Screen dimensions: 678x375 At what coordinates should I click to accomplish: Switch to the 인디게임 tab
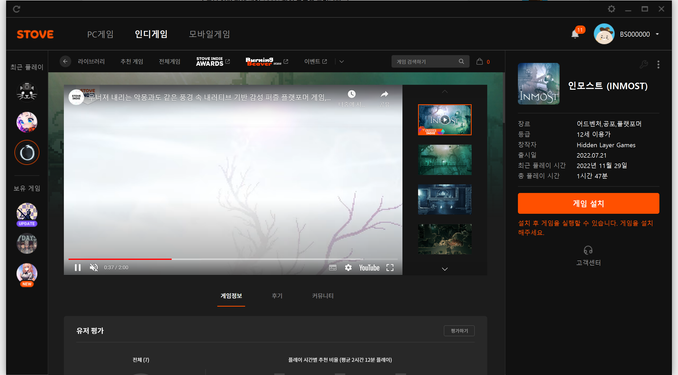[151, 34]
